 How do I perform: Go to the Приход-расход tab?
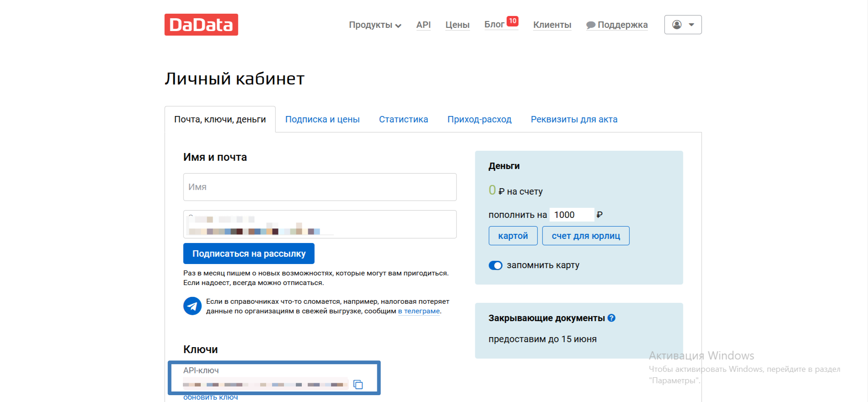click(x=479, y=120)
